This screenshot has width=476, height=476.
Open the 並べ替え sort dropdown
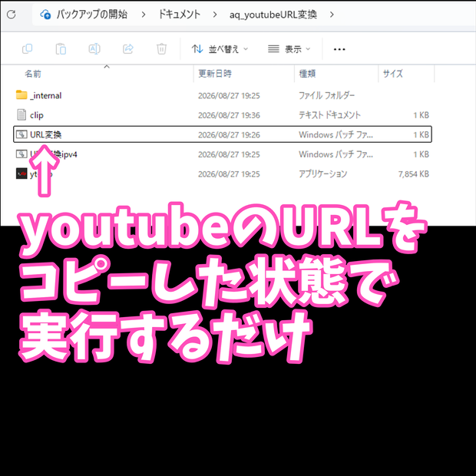tap(220, 49)
